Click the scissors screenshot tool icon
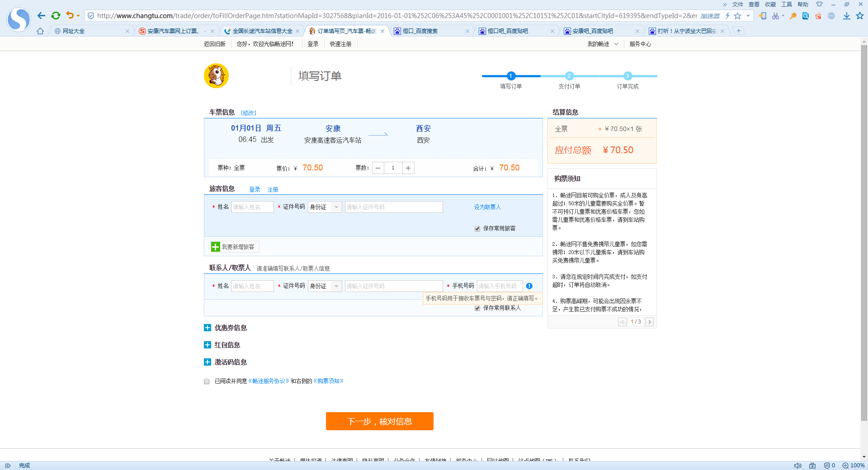868x470 pixels. click(775, 16)
